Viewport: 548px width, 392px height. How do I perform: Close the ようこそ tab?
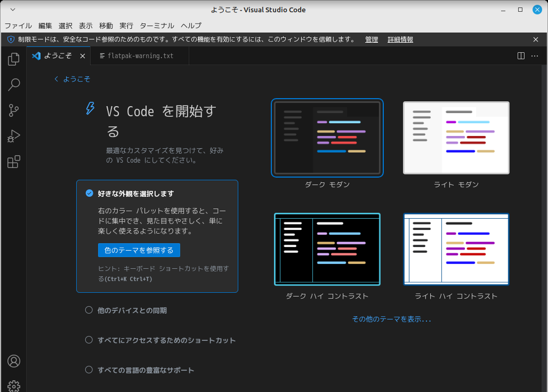tap(83, 56)
